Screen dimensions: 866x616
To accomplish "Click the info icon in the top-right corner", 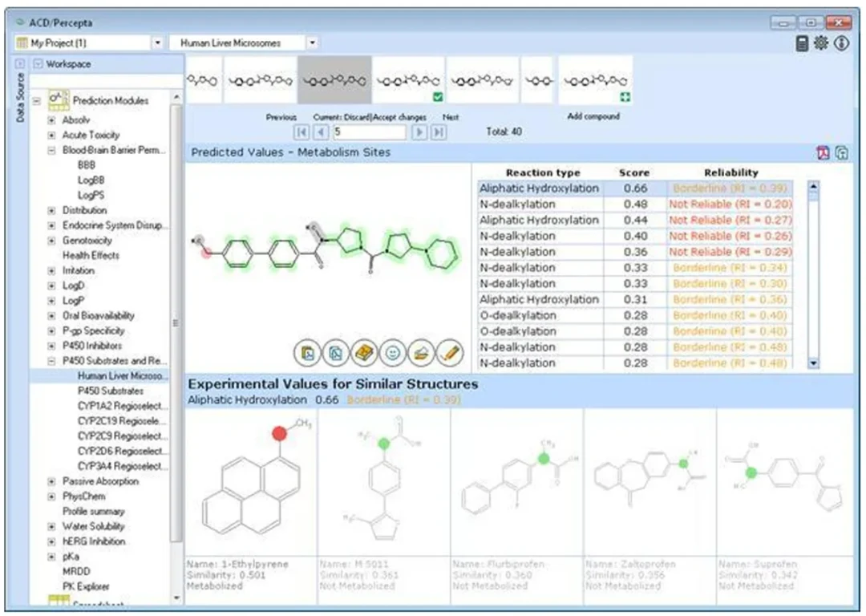I will [x=841, y=43].
